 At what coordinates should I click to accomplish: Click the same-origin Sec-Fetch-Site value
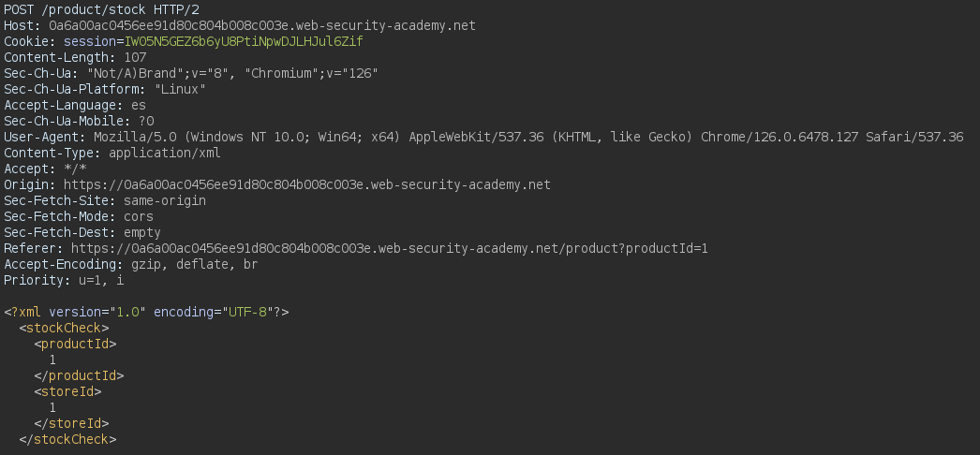[165, 200]
